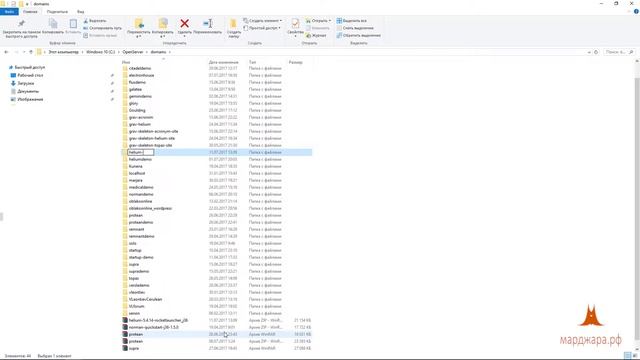Click inside the helium- rename text box
The image size is (640, 360).
141,152
